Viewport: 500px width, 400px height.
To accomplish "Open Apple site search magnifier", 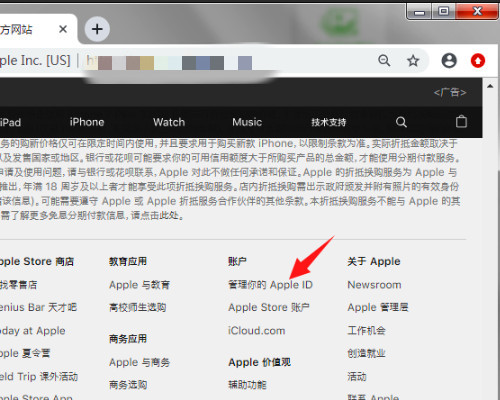I will click(401, 122).
